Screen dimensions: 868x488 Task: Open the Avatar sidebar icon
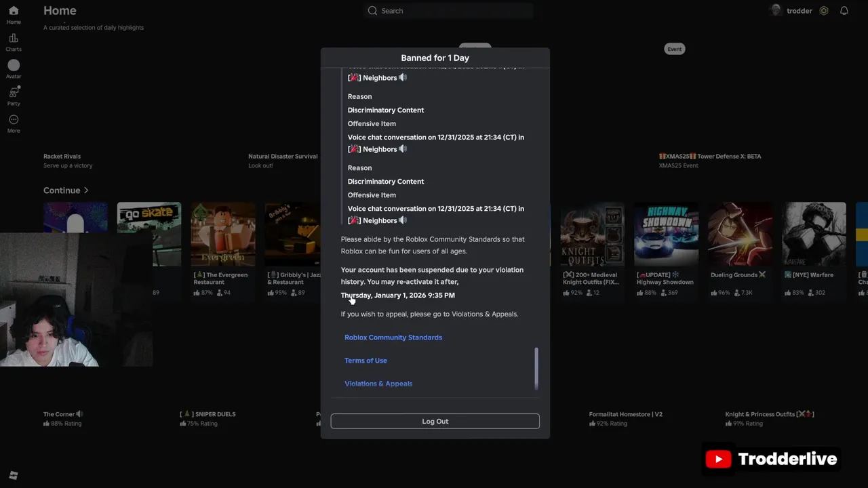coord(14,65)
